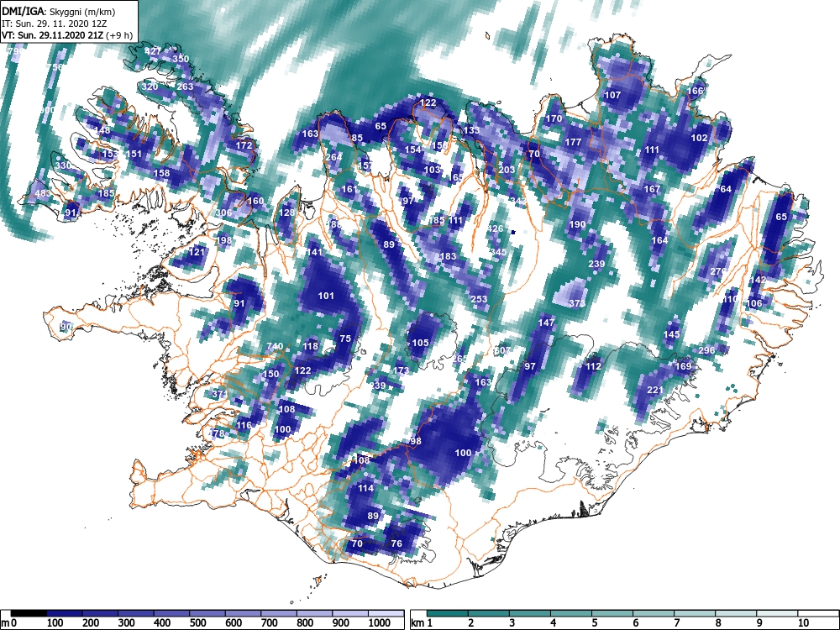
Task: Click the "DMI/IGA: Skyggni (m/km)" title text
Action: [x=59, y=11]
